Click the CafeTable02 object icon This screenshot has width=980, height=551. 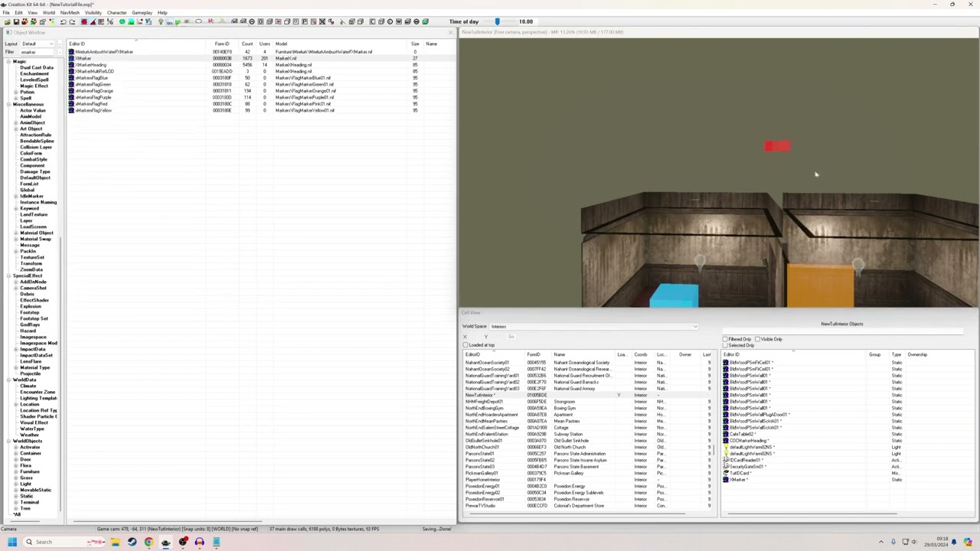coord(726,434)
